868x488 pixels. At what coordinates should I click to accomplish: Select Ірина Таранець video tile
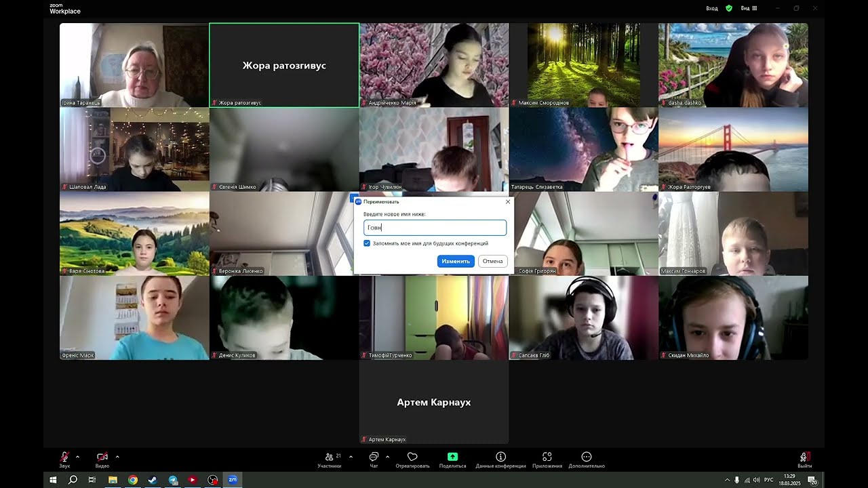[x=134, y=65]
